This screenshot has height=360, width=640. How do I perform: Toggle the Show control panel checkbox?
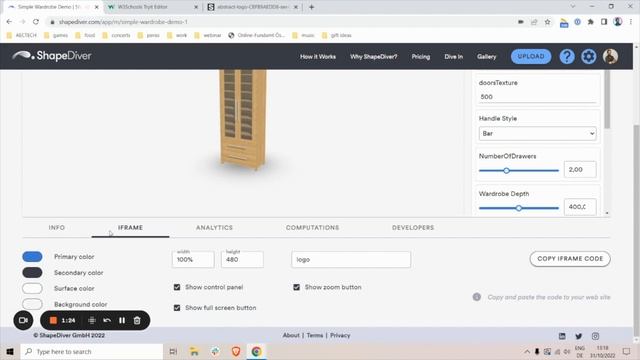coord(177,287)
